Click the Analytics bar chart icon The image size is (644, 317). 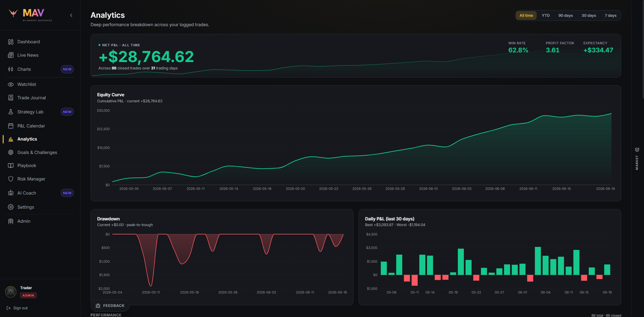coord(11,139)
